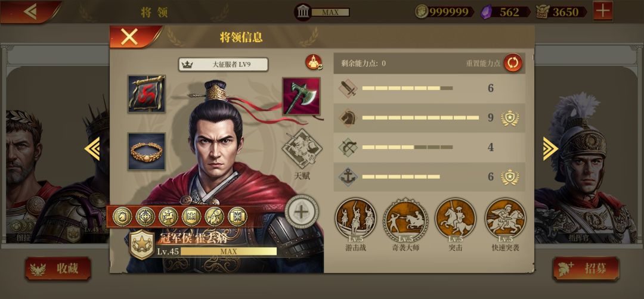
Task: Switch to the next general with right chevron
Action: click(x=550, y=148)
